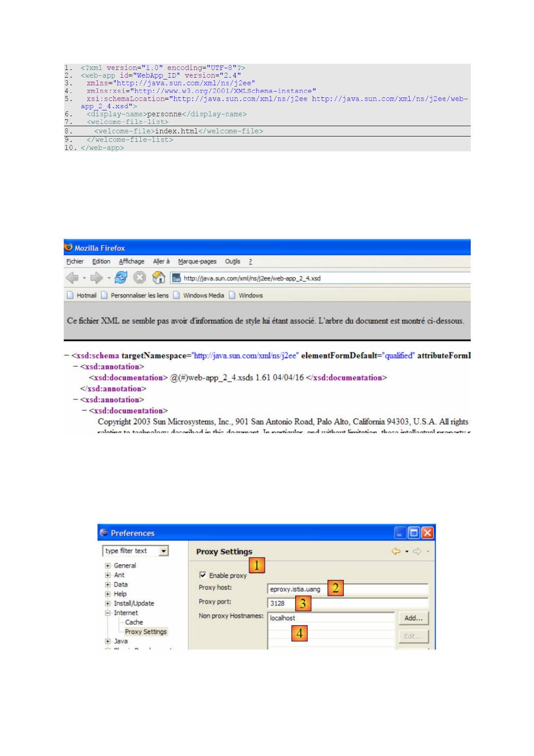The image size is (534, 756).
Task: Open the Windows Media bookmark
Action: [203, 295]
